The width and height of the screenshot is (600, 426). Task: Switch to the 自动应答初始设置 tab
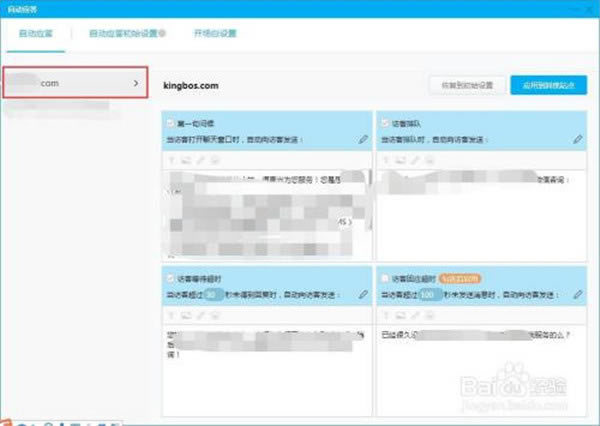click(126, 33)
